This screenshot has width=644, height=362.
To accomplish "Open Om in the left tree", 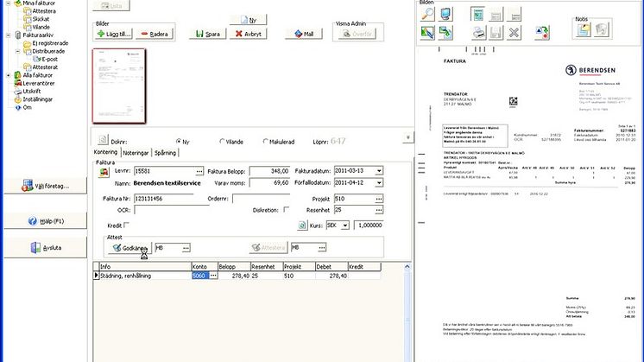I will pyautogui.click(x=27, y=107).
